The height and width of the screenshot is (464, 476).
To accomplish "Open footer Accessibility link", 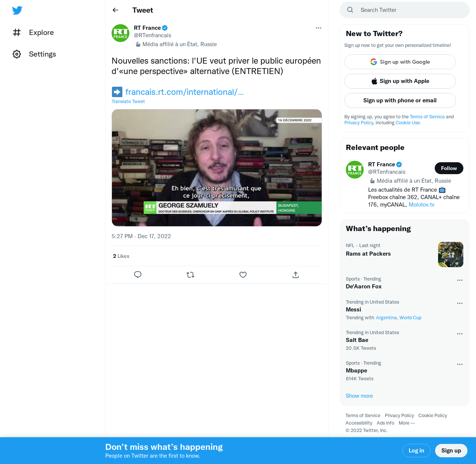I will pyautogui.click(x=359, y=423).
